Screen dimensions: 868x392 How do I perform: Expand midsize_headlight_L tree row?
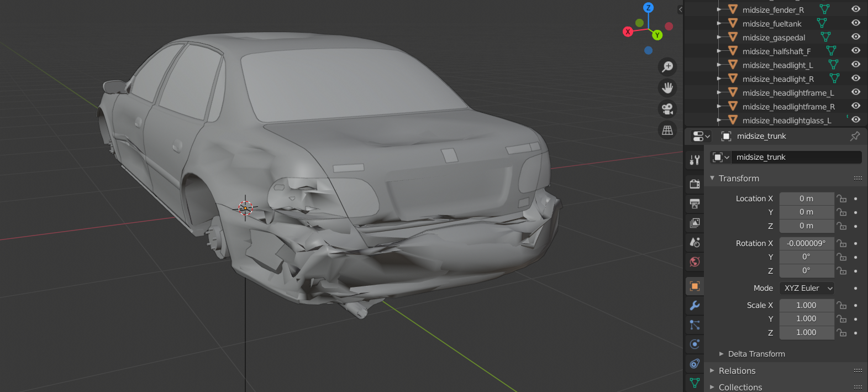[x=719, y=65]
